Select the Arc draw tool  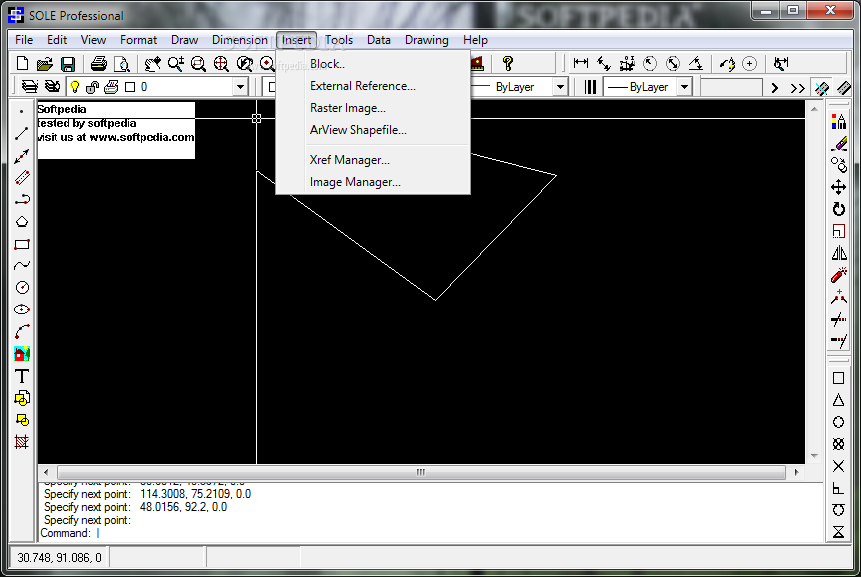click(x=21, y=332)
